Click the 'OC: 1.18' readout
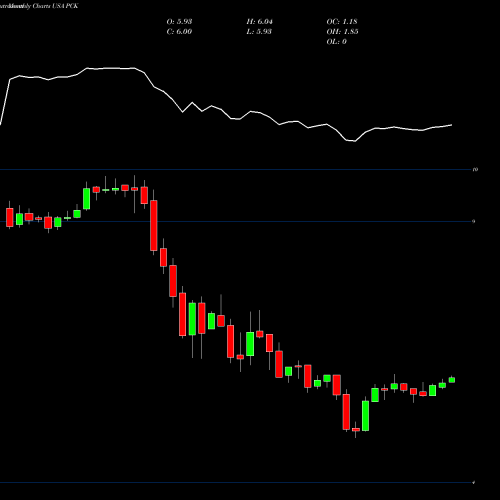This screenshot has width=500, height=500. click(342, 22)
